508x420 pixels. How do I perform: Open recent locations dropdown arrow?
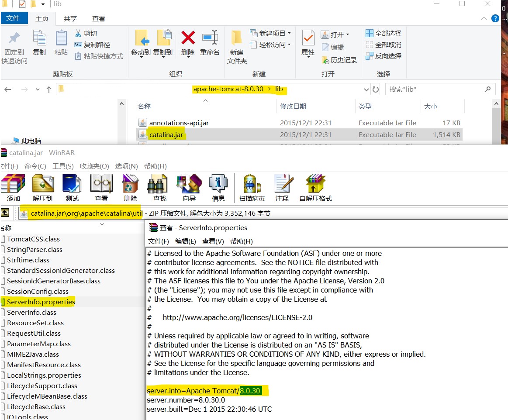38,90
